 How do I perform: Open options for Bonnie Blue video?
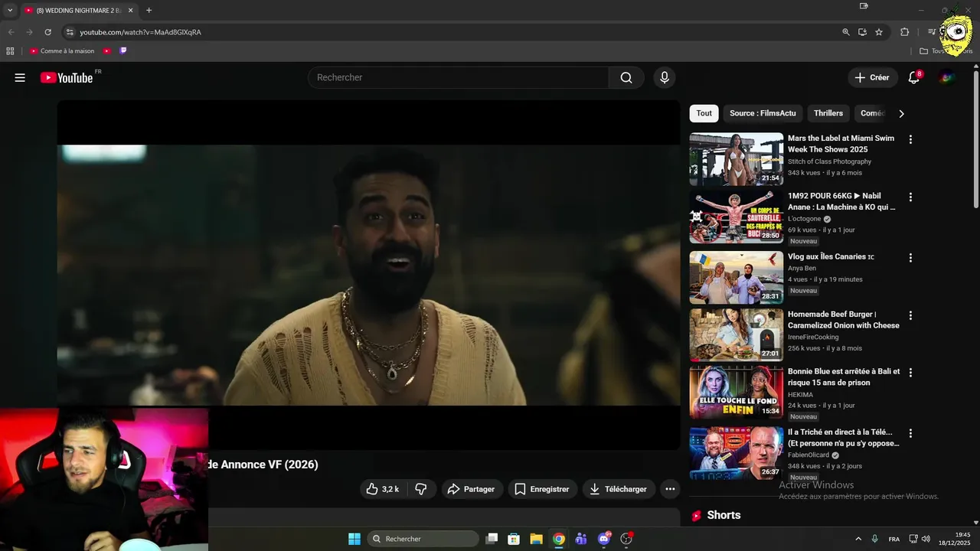pos(910,373)
